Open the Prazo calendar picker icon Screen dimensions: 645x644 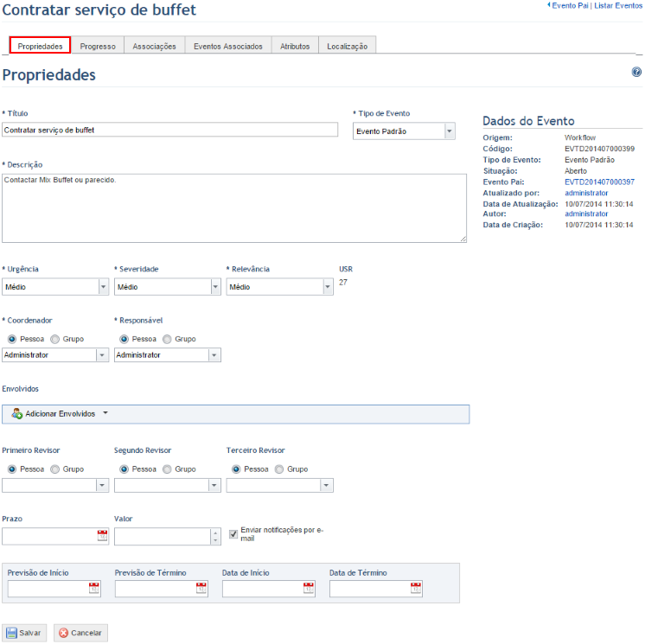click(x=102, y=535)
